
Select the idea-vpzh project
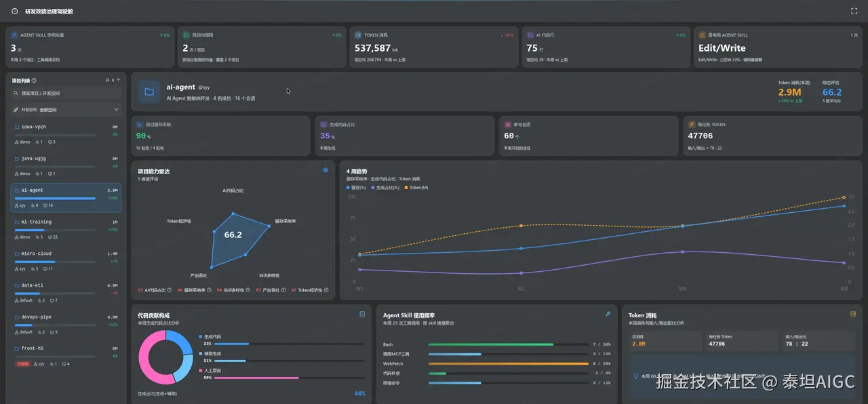pyautogui.click(x=66, y=134)
